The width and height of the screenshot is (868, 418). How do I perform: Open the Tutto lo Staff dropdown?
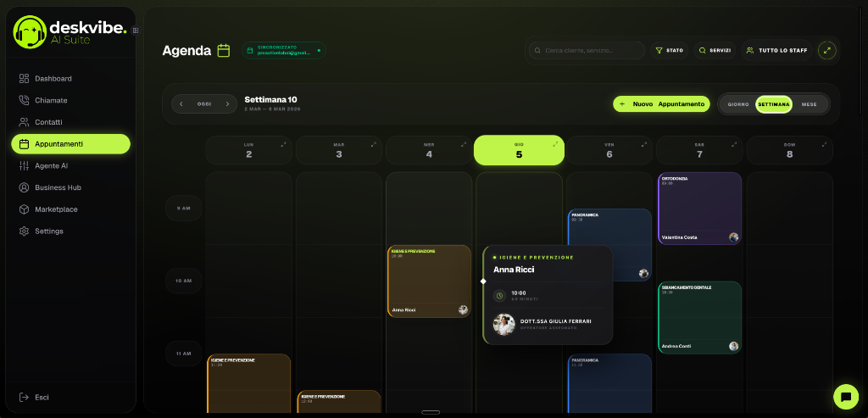[776, 51]
